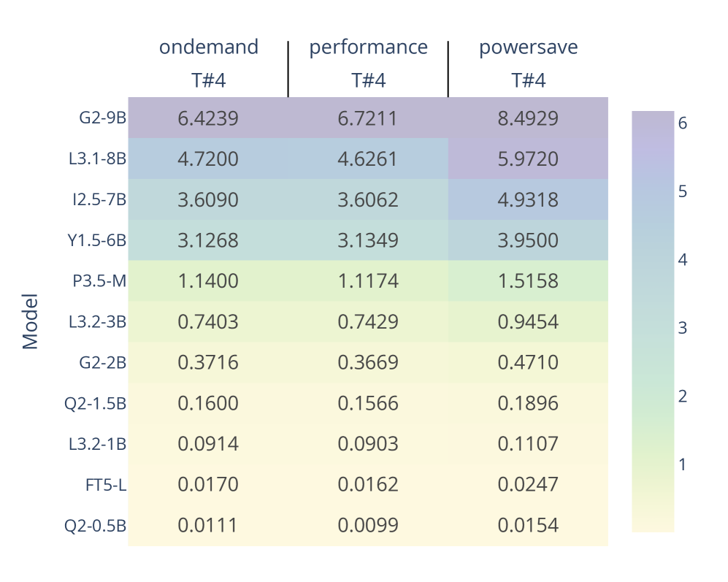Click the Model axis title

click(x=30, y=321)
